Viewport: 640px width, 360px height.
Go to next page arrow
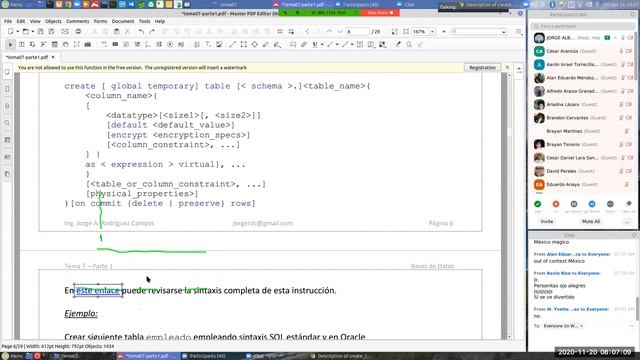(x=340, y=31)
